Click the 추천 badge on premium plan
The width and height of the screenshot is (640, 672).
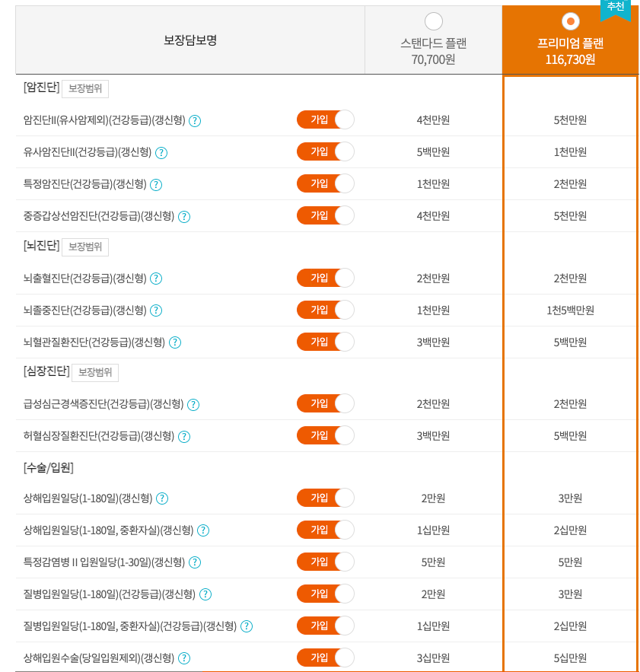click(614, 10)
